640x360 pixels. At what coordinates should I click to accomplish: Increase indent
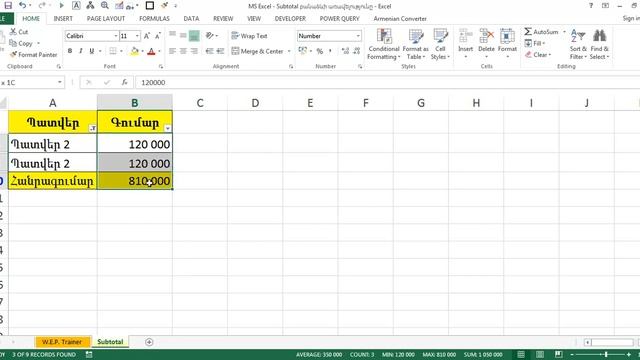220,51
